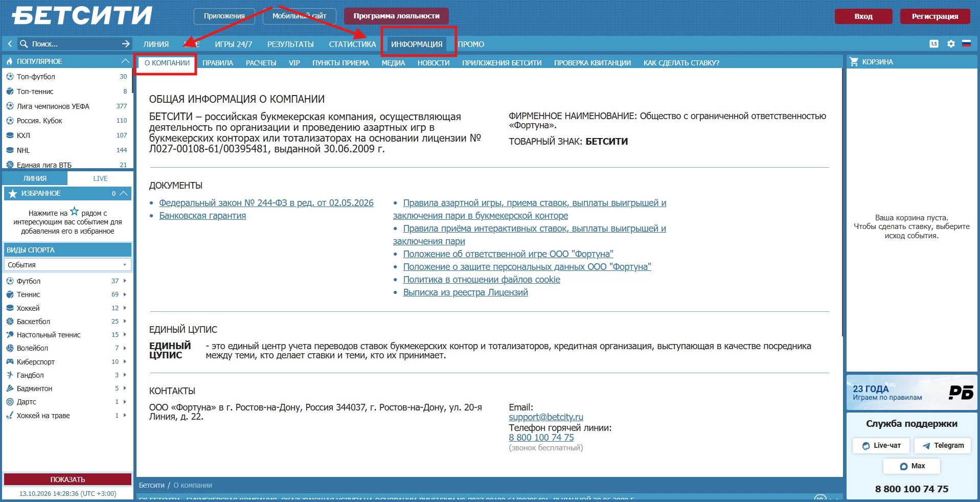Click the star icon in Избранное header

pyautogui.click(x=13, y=193)
